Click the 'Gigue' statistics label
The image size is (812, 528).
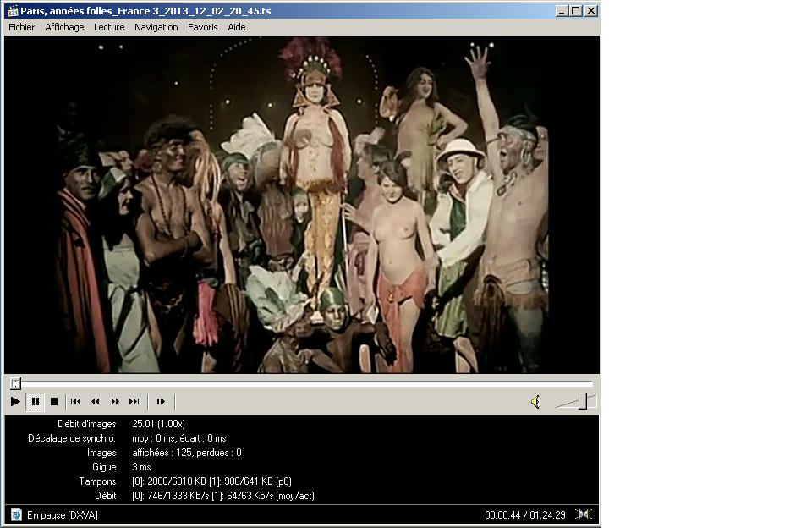point(104,467)
